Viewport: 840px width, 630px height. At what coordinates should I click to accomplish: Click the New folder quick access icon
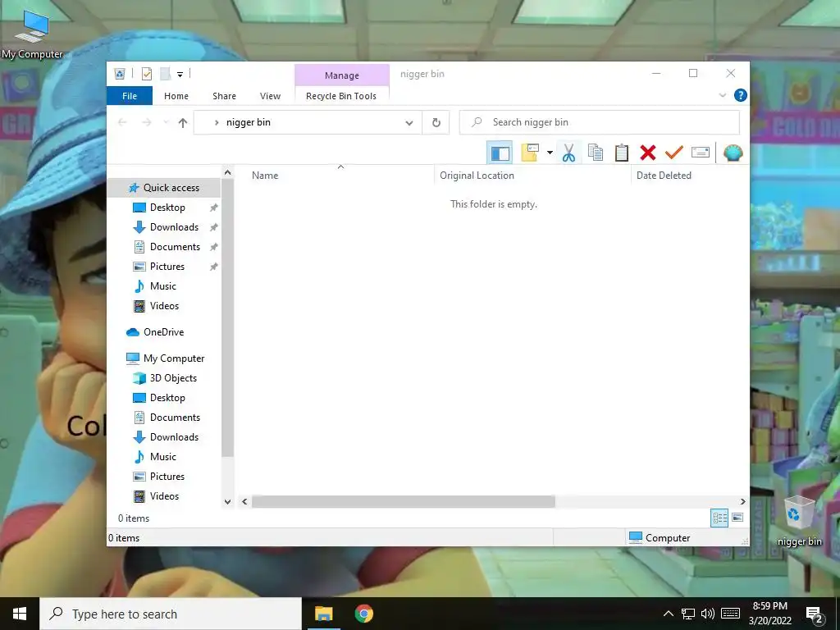tap(166, 74)
